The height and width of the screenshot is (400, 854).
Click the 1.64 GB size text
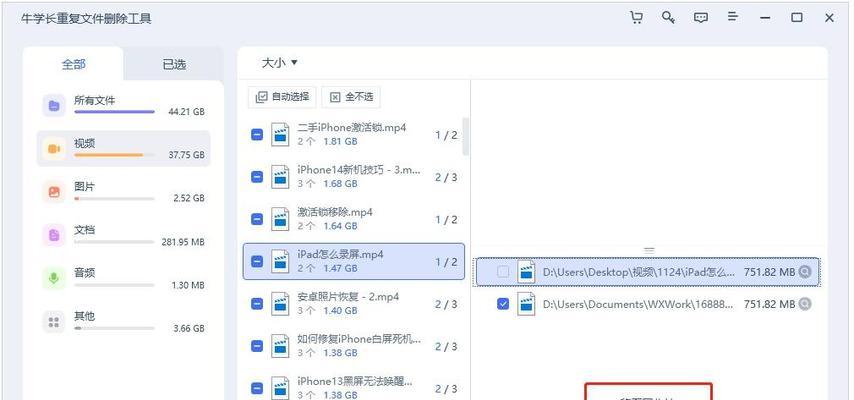(x=340, y=226)
